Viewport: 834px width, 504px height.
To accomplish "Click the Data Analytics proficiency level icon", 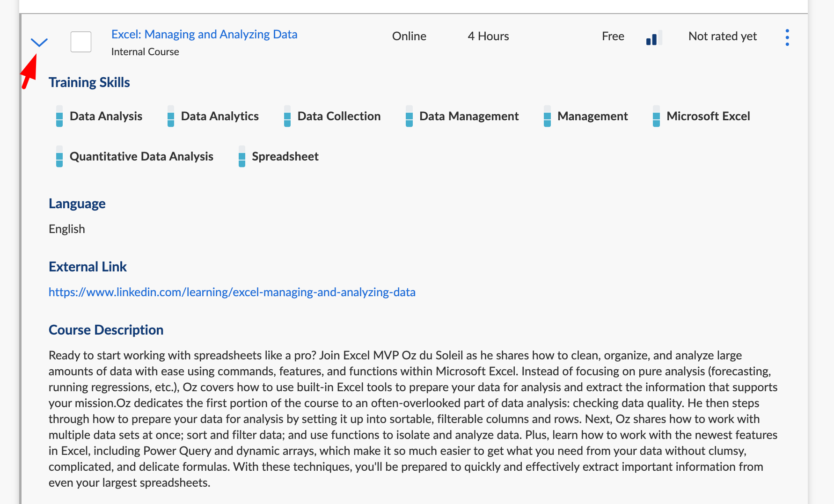I will click(171, 116).
